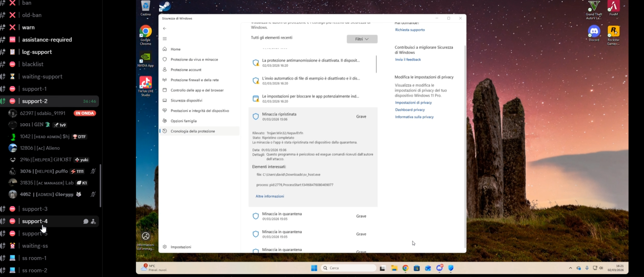Join the ss room-1 voice channel

[x=49, y=258]
